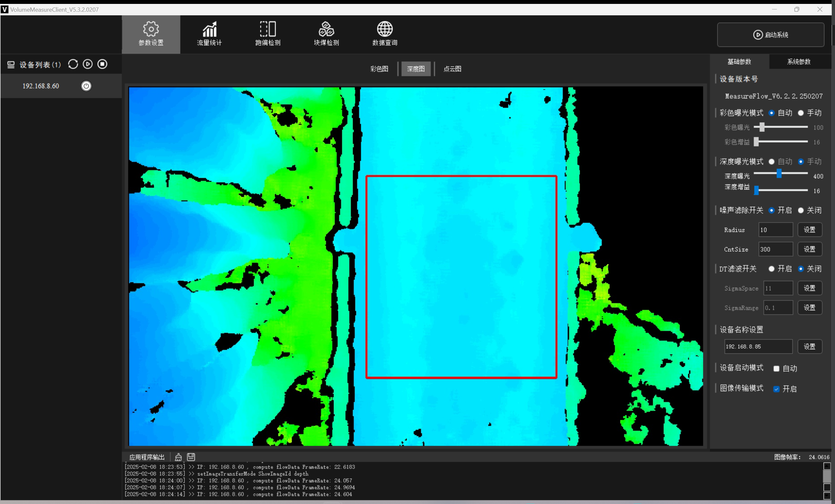Click power icon next to 192.168.8.60
835x504 pixels.
pos(86,86)
